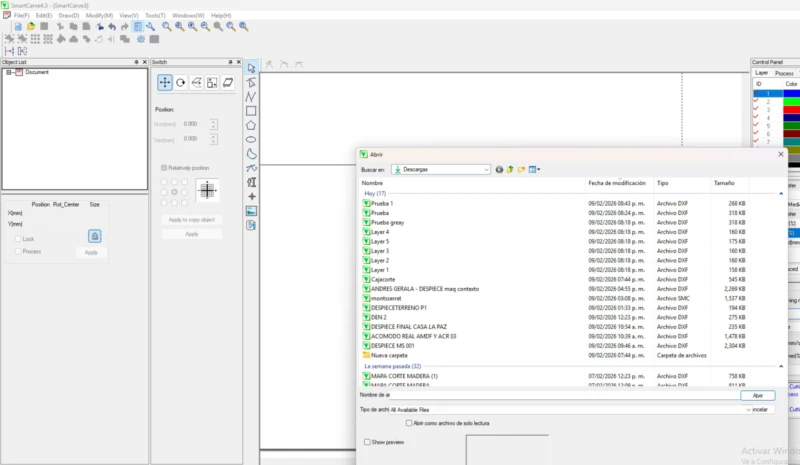Select the polyline drawing tool
This screenshot has height=465, width=800.
[251, 96]
